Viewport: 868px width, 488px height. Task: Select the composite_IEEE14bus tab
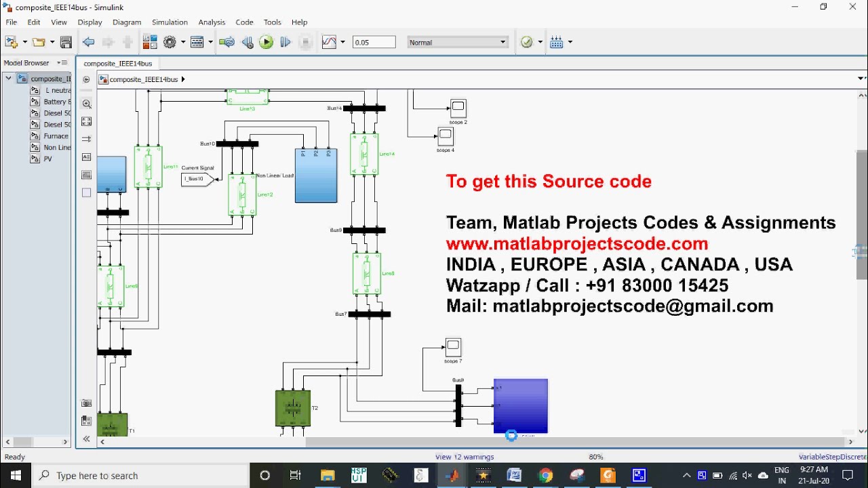pyautogui.click(x=118, y=63)
